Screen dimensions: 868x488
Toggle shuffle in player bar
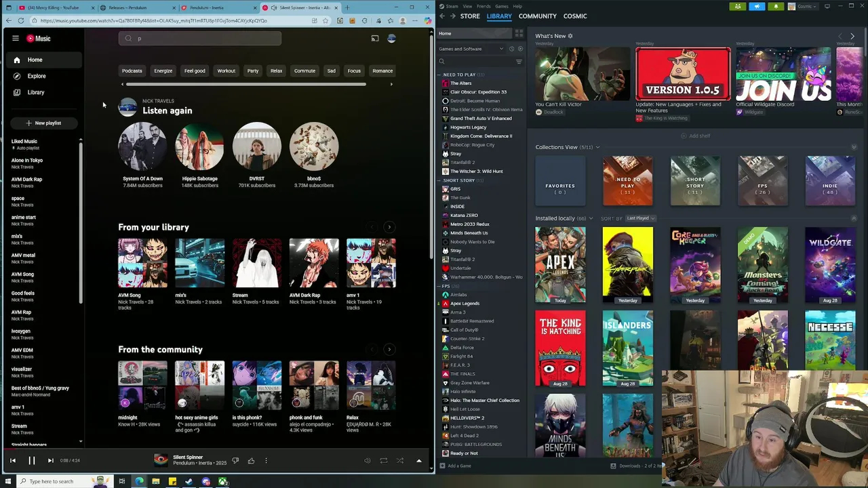pyautogui.click(x=399, y=460)
